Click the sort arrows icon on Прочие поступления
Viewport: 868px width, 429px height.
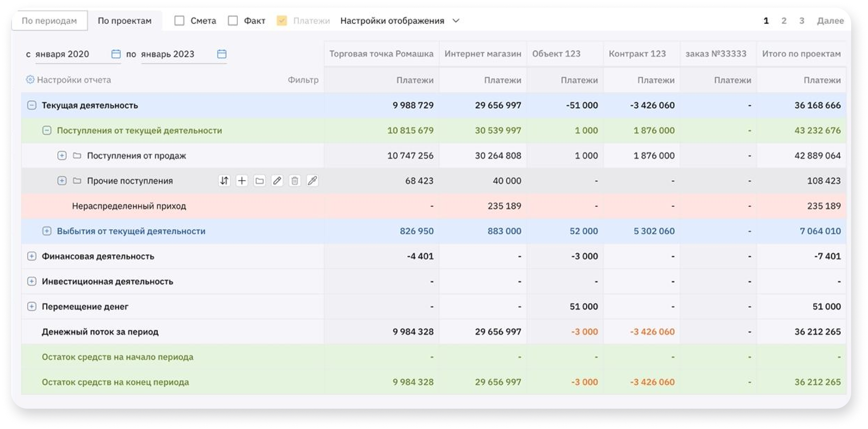[224, 181]
